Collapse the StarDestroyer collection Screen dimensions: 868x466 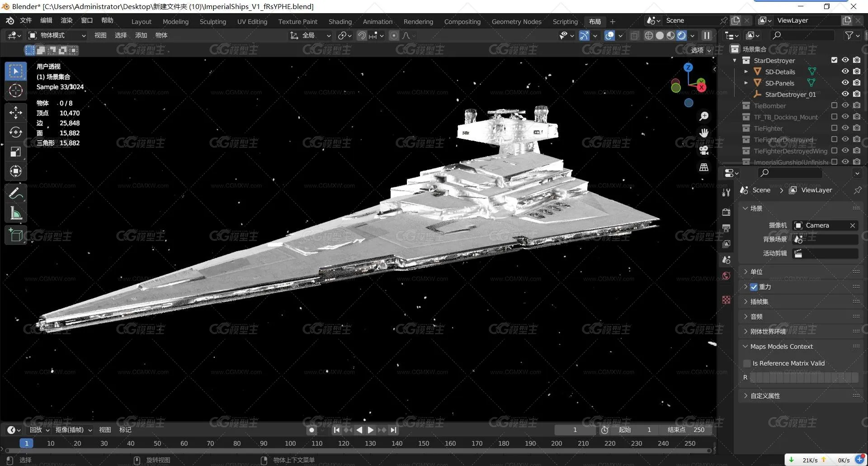tap(735, 60)
